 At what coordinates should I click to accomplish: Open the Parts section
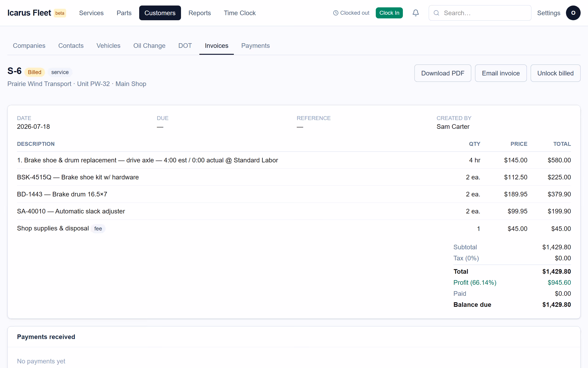[x=124, y=13]
